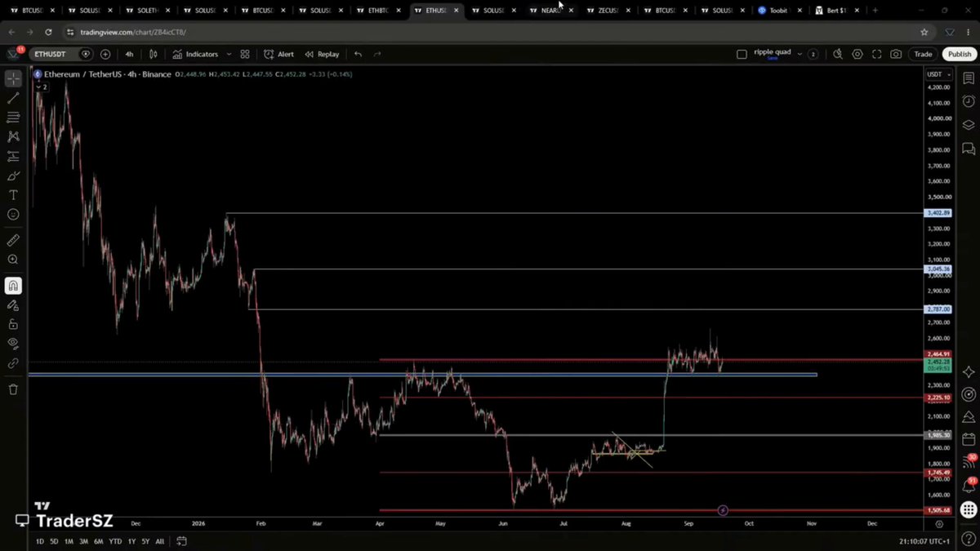The width and height of the screenshot is (980, 551).
Task: Open the go to date calendar
Action: (181, 541)
